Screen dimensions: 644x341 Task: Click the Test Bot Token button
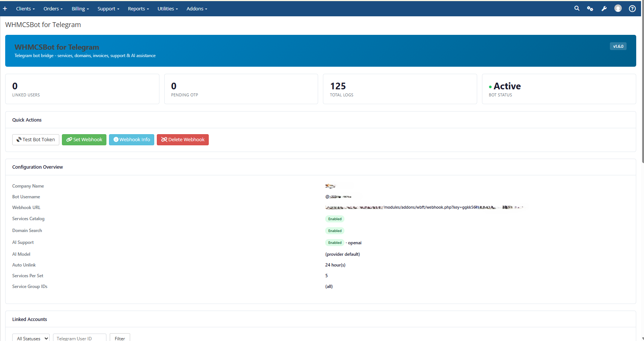click(x=36, y=140)
